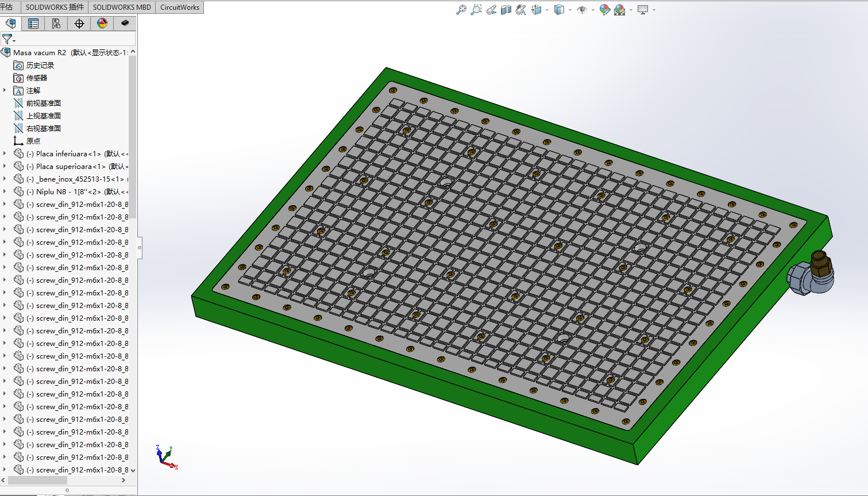The image size is (868, 496).
Task: Open the Apply Scene dropdown arrow
Action: (x=631, y=10)
